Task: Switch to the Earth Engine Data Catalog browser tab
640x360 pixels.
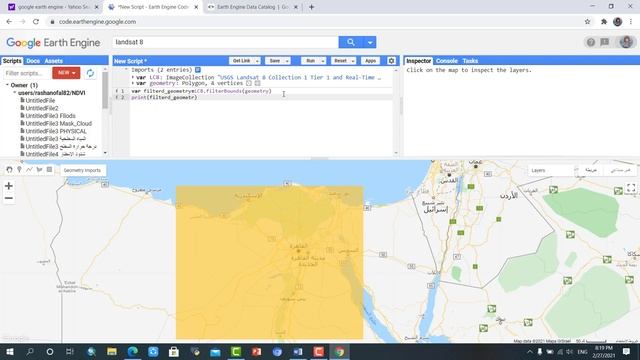Action: click(253, 7)
